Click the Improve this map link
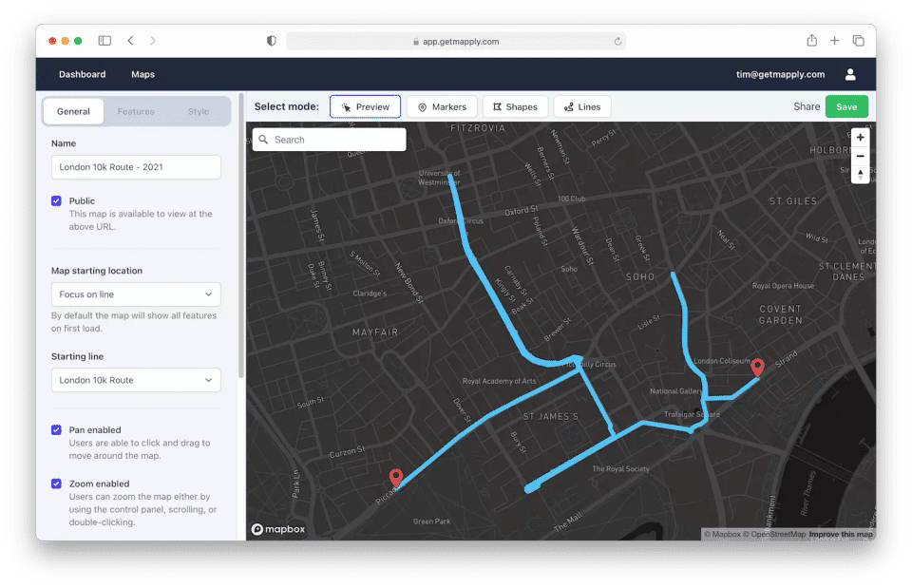 [841, 535]
